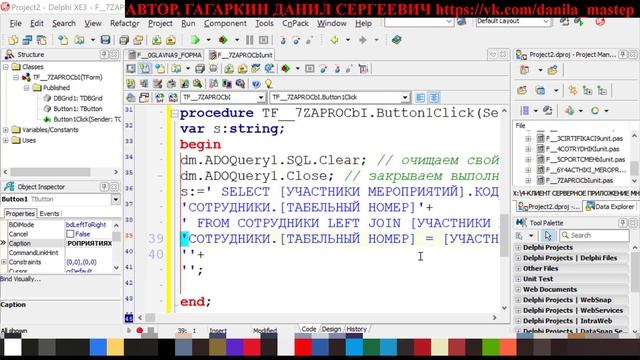Image resolution: width=640 pixels, height=360 pixels.
Task: Click the align-left icon beside method combo
Action: [420, 98]
